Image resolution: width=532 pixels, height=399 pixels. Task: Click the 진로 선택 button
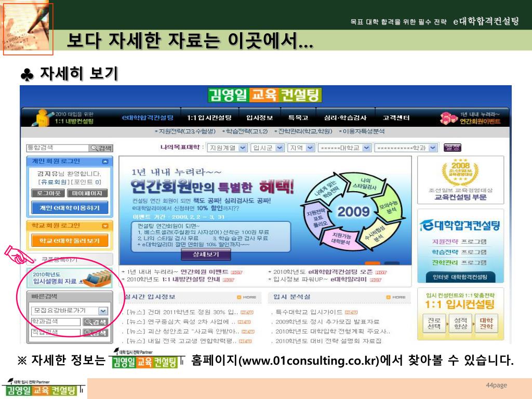point(434,323)
